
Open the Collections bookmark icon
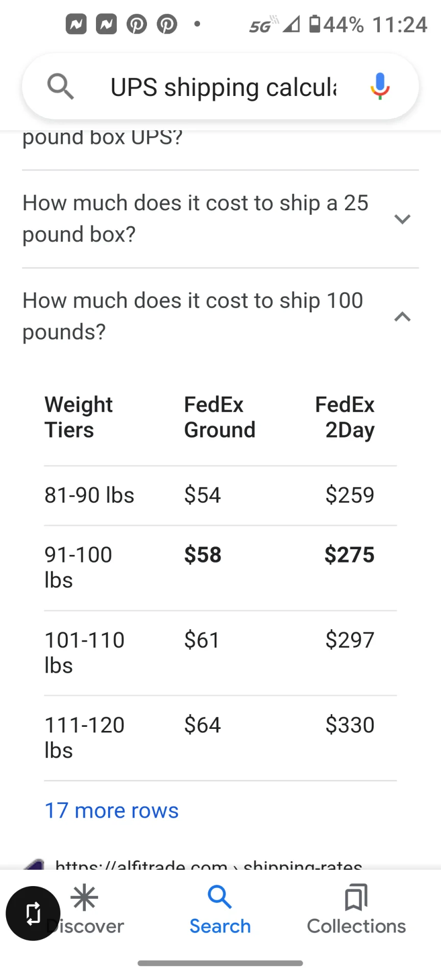(x=356, y=897)
